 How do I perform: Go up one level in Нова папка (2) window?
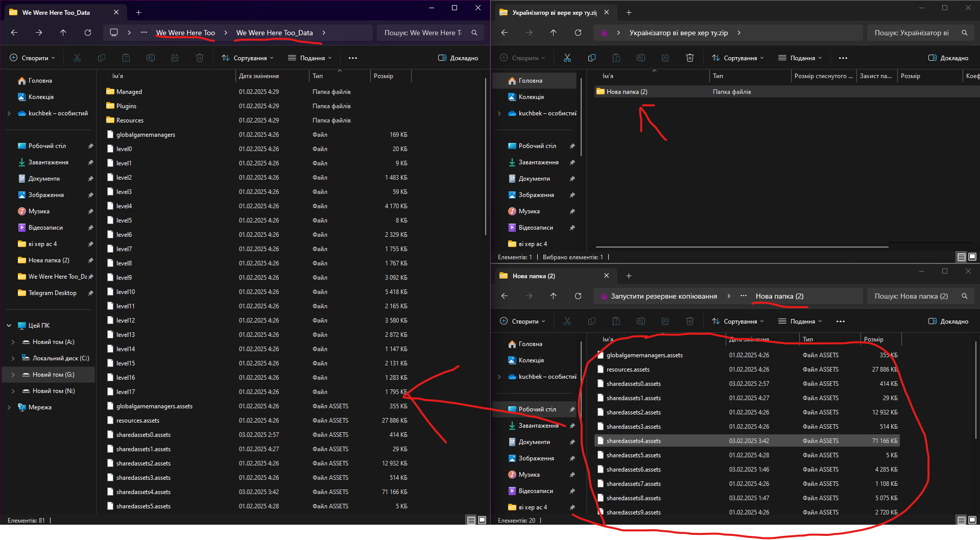pyautogui.click(x=554, y=296)
